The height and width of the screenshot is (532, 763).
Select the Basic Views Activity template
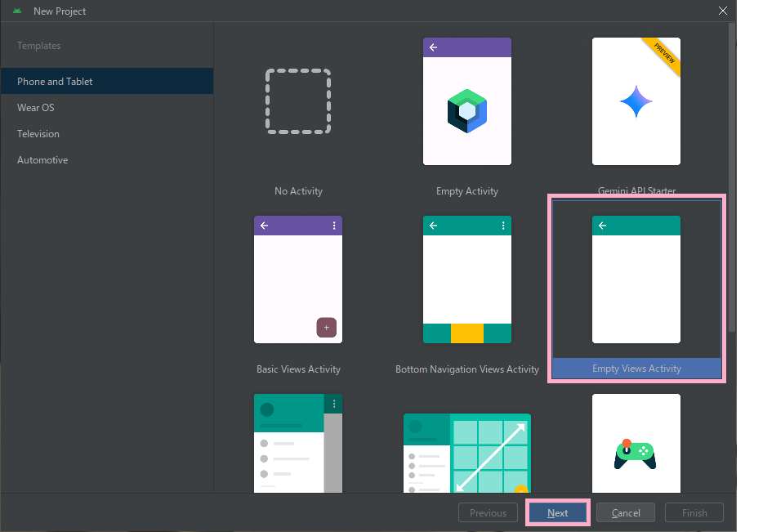pos(298,279)
